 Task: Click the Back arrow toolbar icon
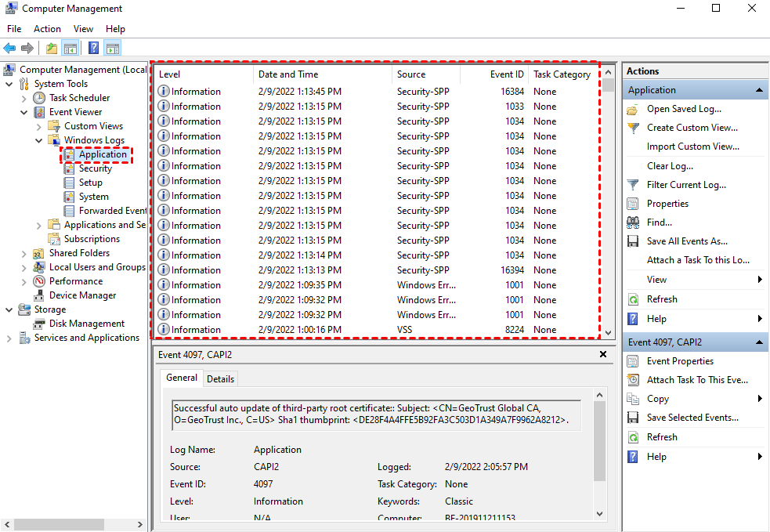click(10, 49)
